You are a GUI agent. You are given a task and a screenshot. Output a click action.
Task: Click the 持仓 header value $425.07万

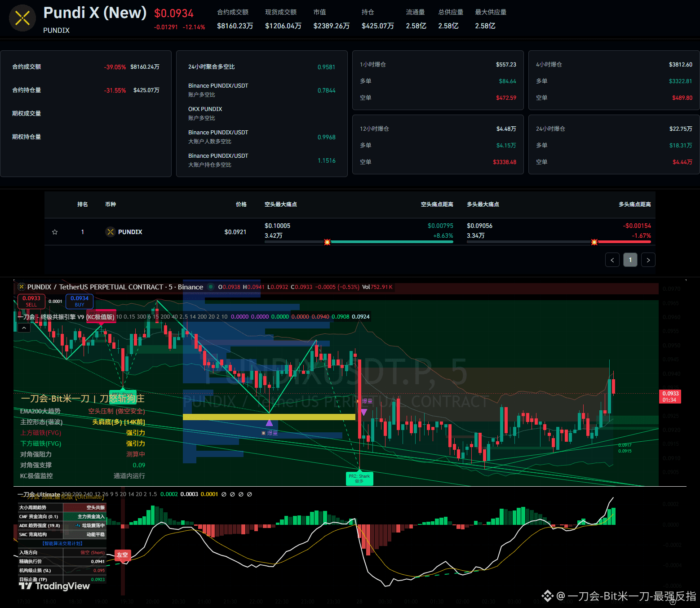click(378, 26)
